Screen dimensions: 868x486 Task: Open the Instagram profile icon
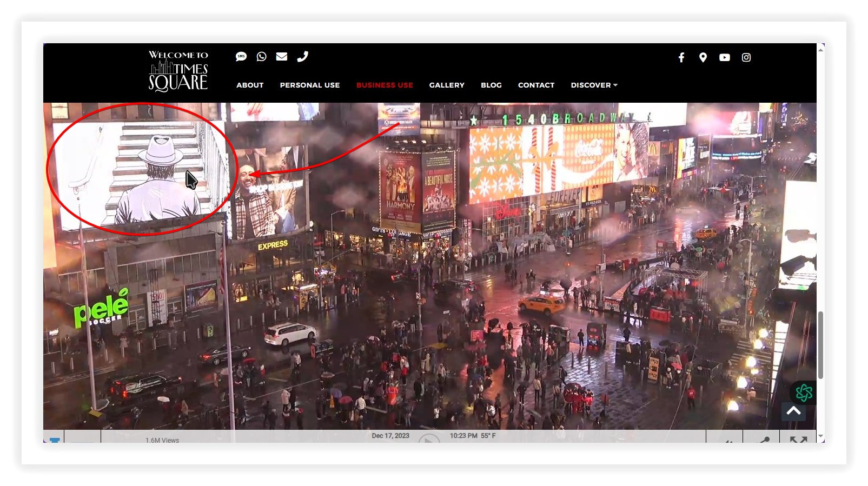[x=746, y=57]
